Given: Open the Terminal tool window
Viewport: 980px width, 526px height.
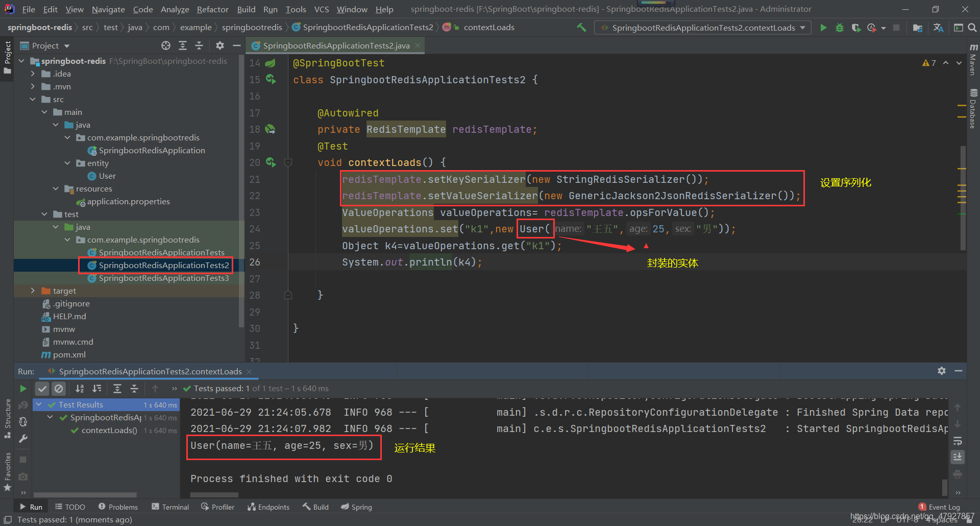Looking at the screenshot, I should point(170,507).
